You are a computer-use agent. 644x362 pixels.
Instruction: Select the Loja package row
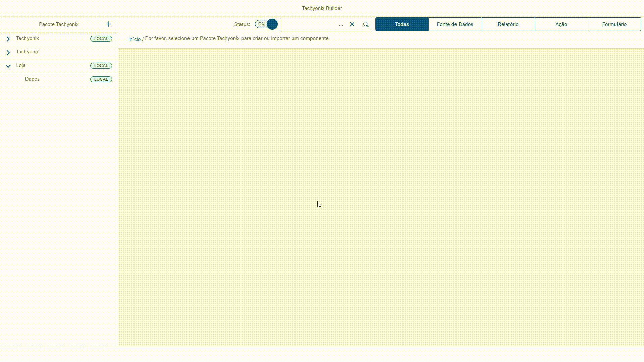(x=21, y=65)
